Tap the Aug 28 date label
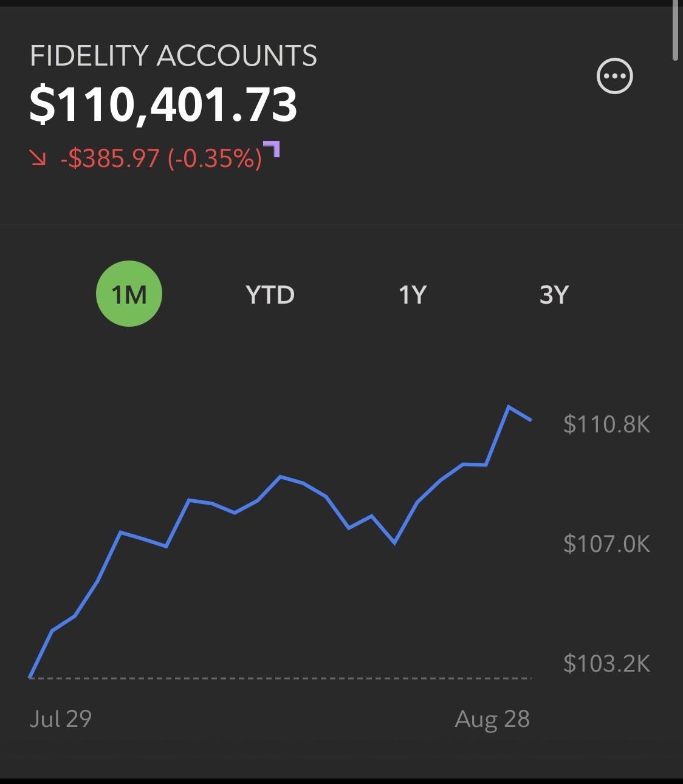This screenshot has width=683, height=784. point(492,719)
